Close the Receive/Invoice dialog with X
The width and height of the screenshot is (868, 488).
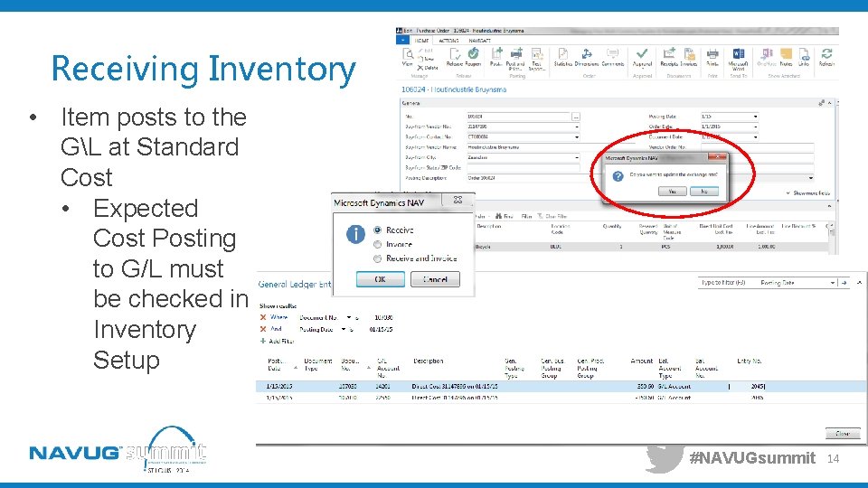click(x=458, y=200)
